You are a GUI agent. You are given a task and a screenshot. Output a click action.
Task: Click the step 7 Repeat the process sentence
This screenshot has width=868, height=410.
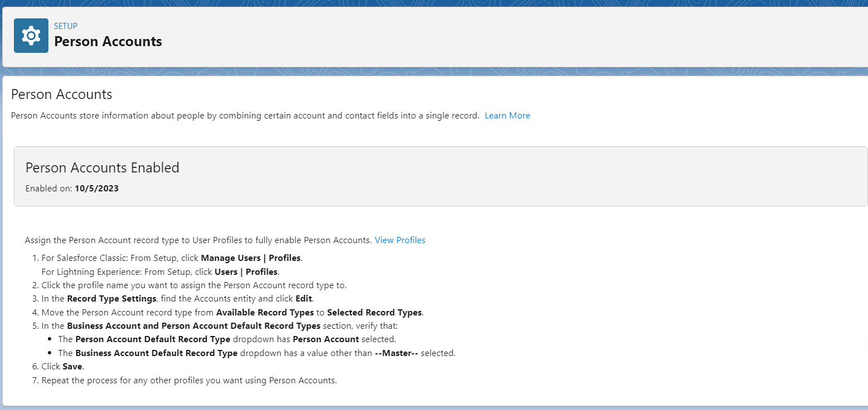pyautogui.click(x=189, y=381)
